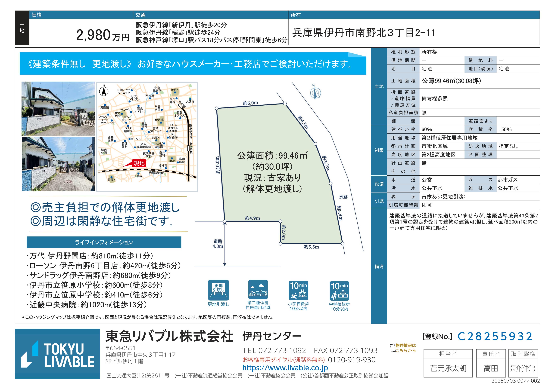Click the 更地引渡し feature icon
Viewport: 555px width, 392px height.
218,290
